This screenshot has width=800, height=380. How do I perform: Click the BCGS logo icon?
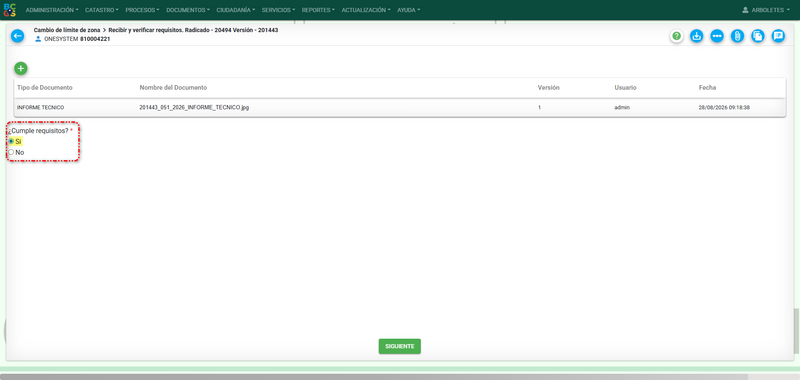pos(10,10)
